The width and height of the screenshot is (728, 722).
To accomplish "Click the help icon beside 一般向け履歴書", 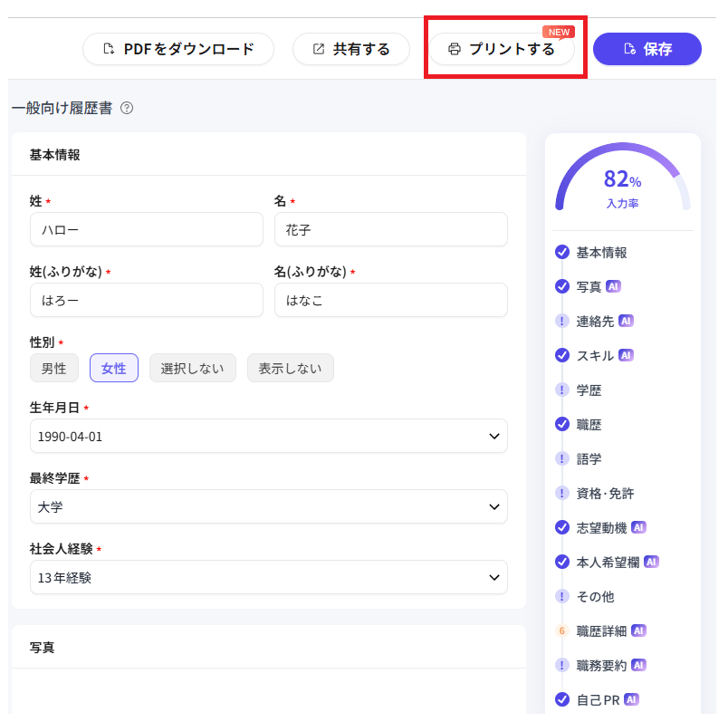I will point(127,108).
